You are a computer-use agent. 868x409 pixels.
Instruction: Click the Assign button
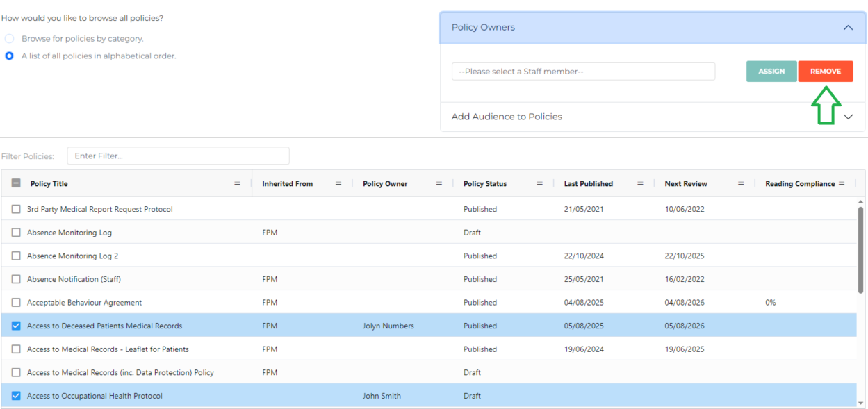(x=771, y=72)
